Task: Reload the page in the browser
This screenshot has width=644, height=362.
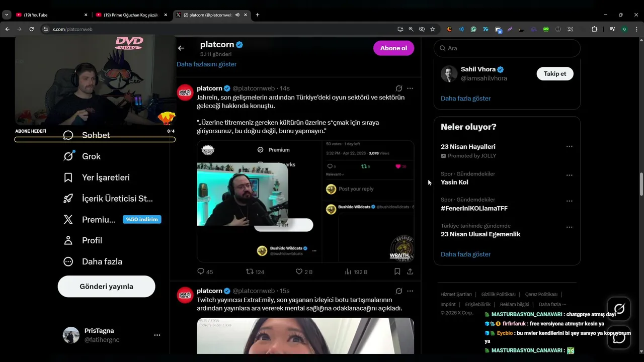Action: click(x=31, y=29)
